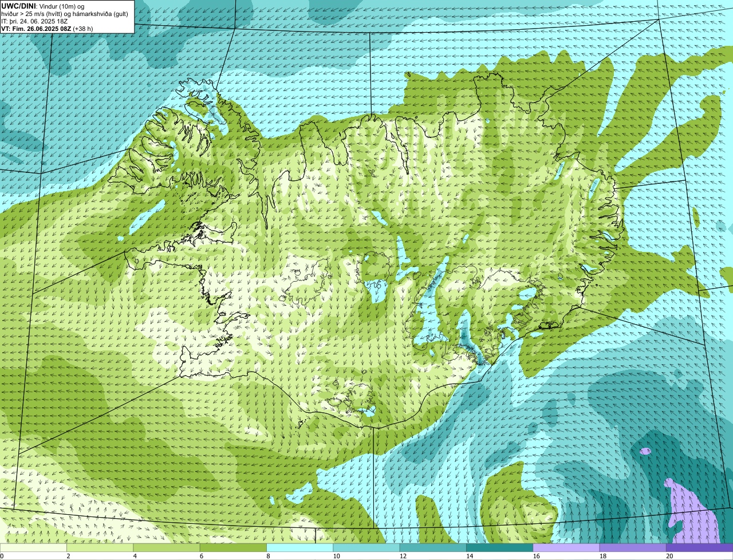Click the 10–12 m/s turquoise legend swatch
The height and width of the screenshot is (560, 733).
click(366, 548)
